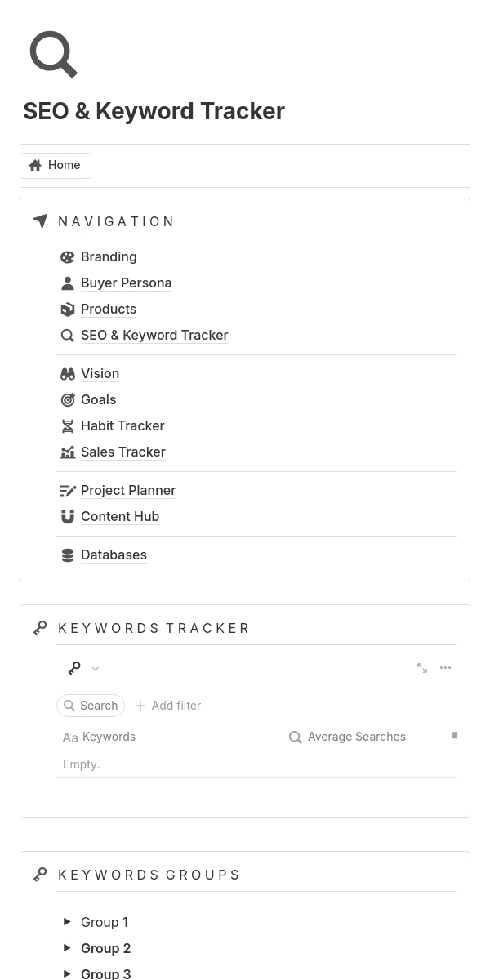Viewport: 490px width, 980px height.
Task: Select the Goals target icon
Action: 68,399
